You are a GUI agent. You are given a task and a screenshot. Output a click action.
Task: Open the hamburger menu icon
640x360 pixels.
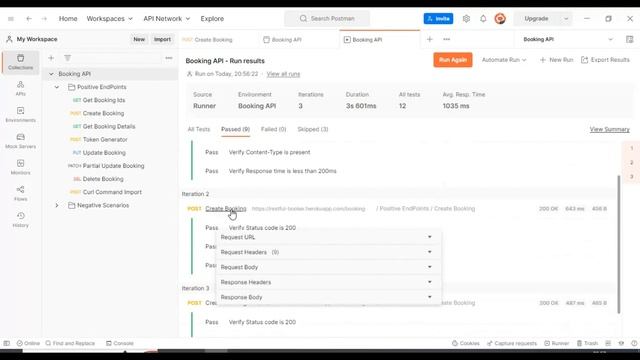click(x=11, y=19)
